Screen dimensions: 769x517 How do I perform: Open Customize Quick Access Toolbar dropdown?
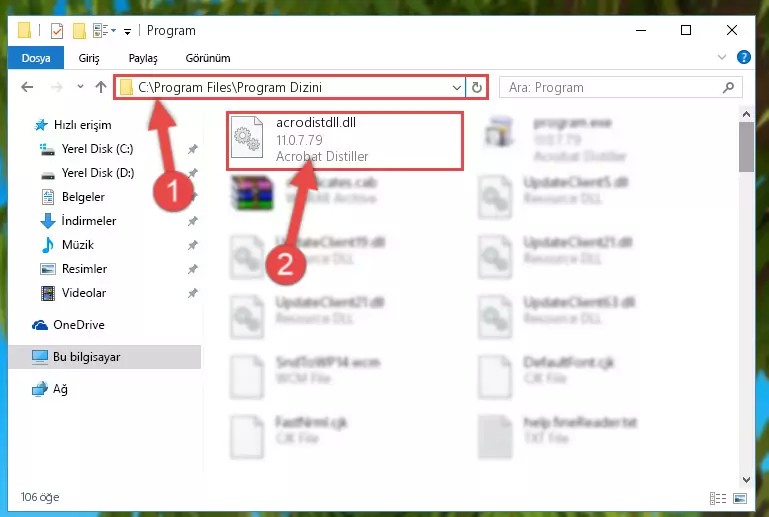point(128,32)
